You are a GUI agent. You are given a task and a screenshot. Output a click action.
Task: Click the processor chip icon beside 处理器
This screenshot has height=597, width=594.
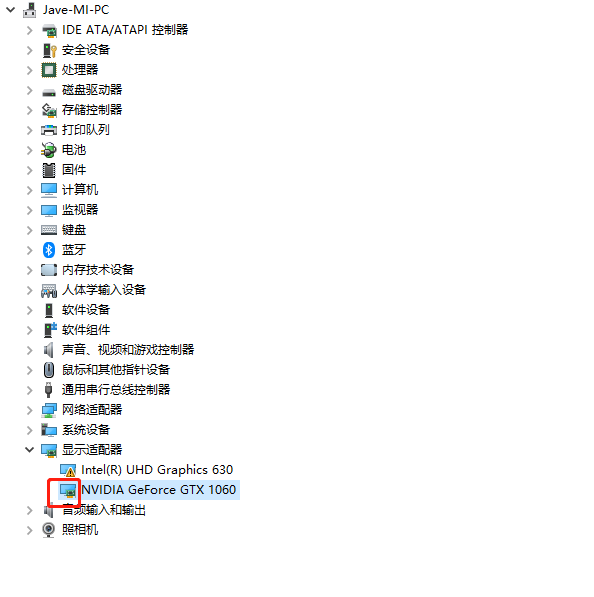point(49,70)
